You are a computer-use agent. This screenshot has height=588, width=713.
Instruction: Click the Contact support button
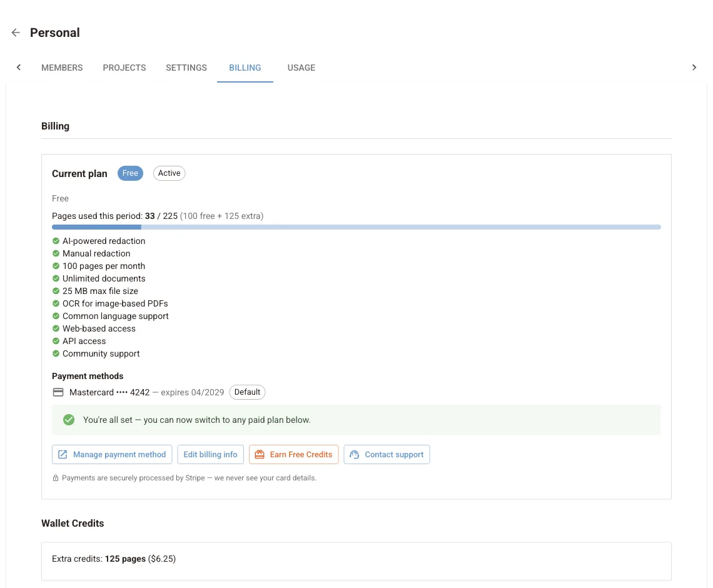click(x=387, y=454)
